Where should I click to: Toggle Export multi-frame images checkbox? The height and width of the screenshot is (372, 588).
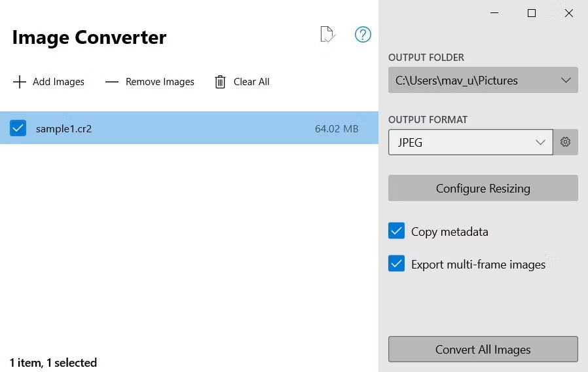click(396, 264)
